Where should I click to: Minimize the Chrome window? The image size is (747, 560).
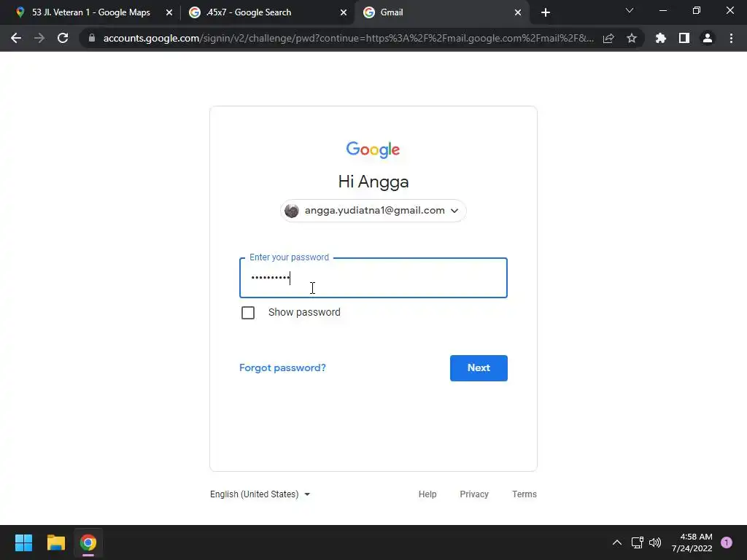(x=663, y=10)
